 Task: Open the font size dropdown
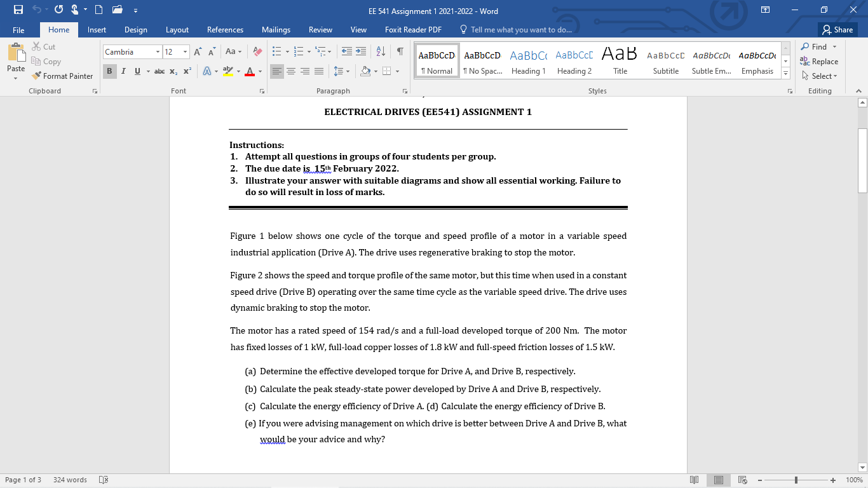(186, 51)
